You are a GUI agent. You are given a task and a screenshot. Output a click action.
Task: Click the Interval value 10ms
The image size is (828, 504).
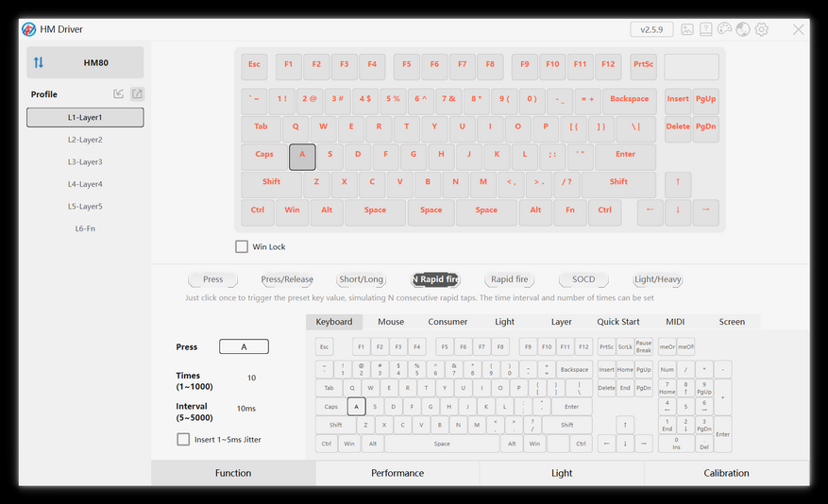246,409
